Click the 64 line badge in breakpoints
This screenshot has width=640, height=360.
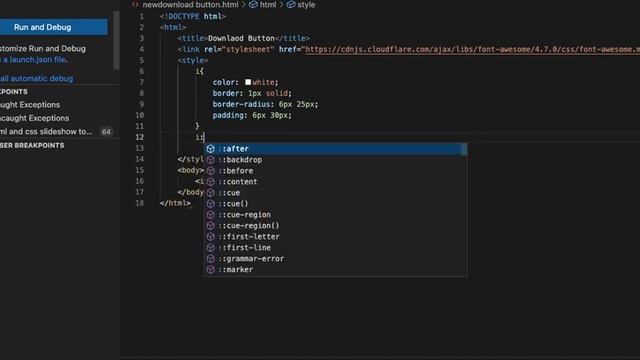point(106,132)
